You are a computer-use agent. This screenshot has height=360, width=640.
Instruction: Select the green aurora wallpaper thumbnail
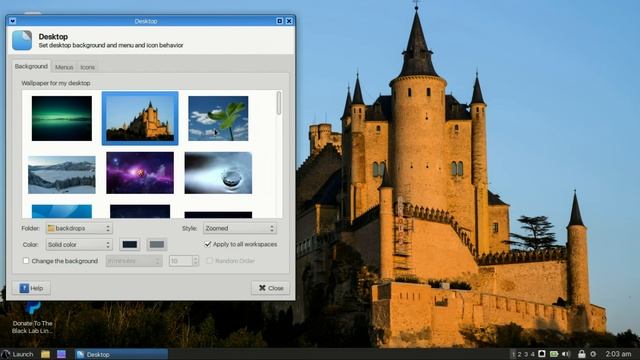62,118
